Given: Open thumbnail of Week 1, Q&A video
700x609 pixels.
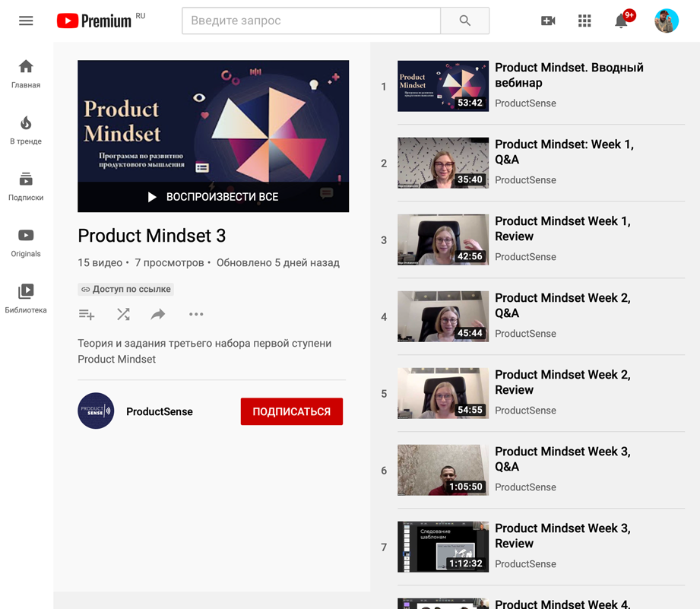Looking at the screenshot, I should click(x=443, y=163).
